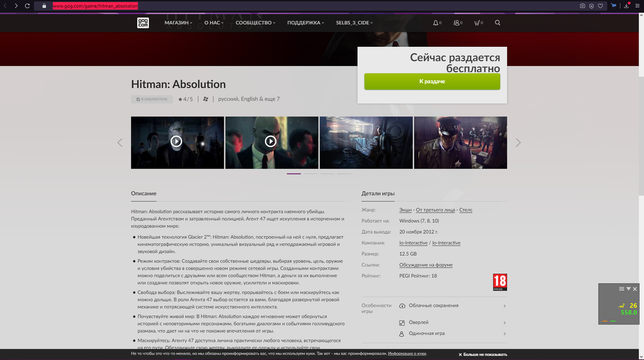Viewport: 644px width, 360px height.
Task: Open the GOG.com logo home link
Action: (143, 23)
